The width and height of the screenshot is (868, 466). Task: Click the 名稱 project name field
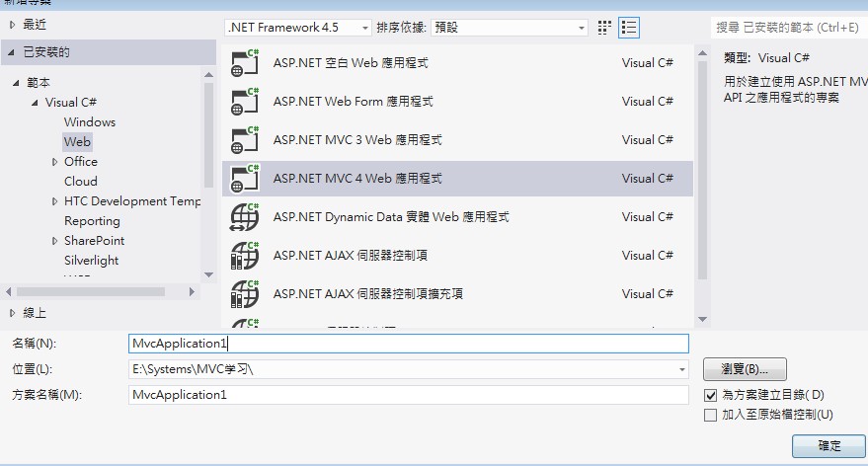click(x=409, y=344)
